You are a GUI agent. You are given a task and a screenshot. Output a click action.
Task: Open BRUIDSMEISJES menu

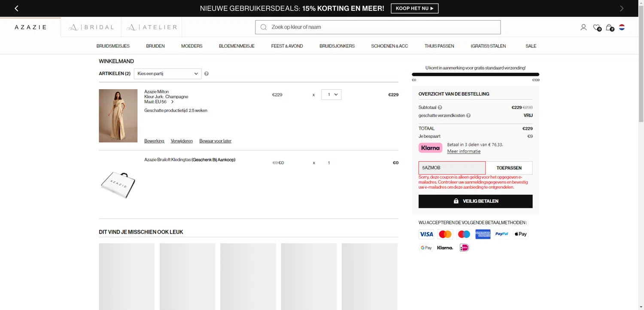[113, 46]
